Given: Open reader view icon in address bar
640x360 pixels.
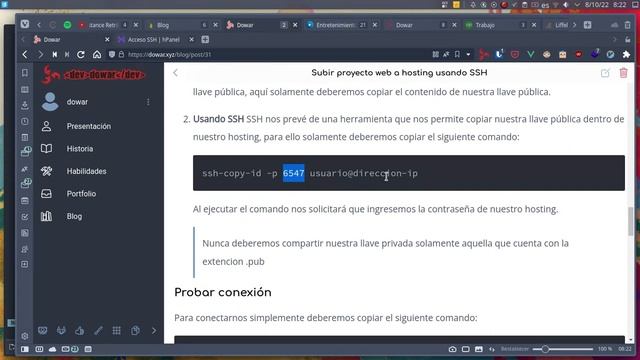Looking at the screenshot, I should coord(436,54).
